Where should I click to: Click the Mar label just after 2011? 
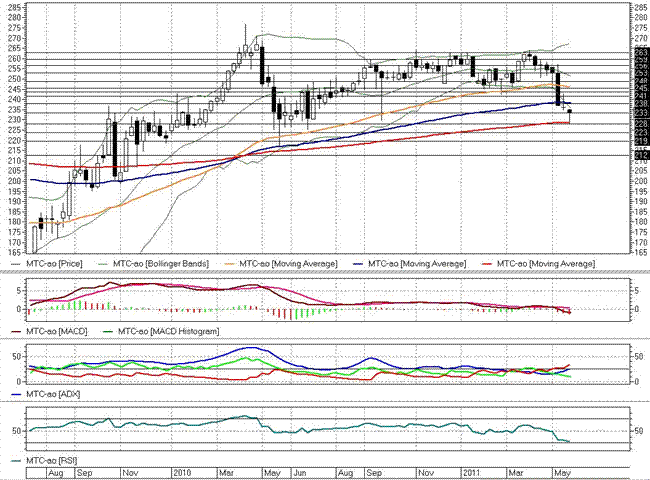tap(516, 473)
